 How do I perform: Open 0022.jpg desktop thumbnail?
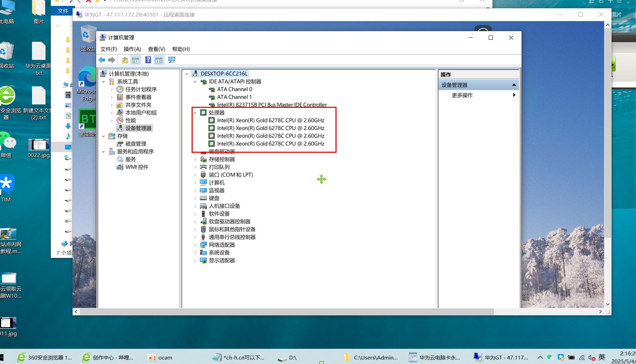(x=38, y=148)
